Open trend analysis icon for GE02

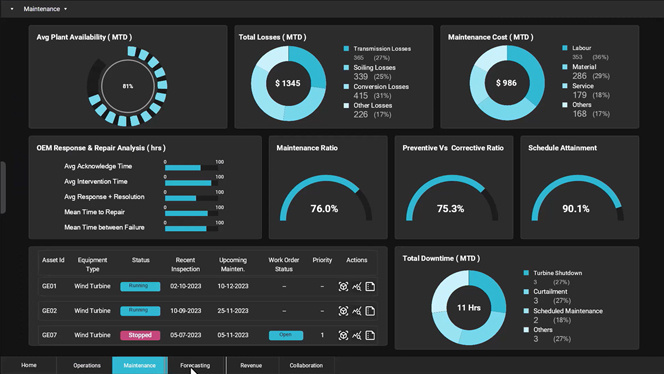click(357, 311)
